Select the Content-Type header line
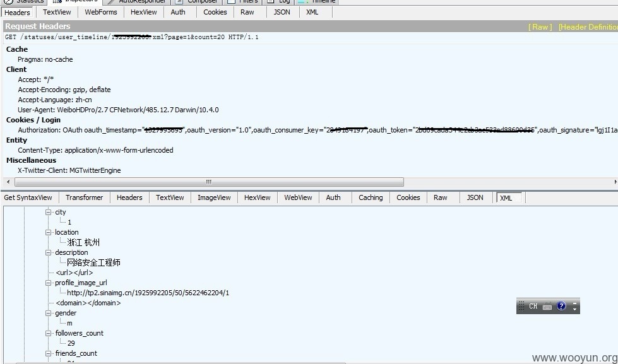This screenshot has height=364, width=618. pos(95,150)
